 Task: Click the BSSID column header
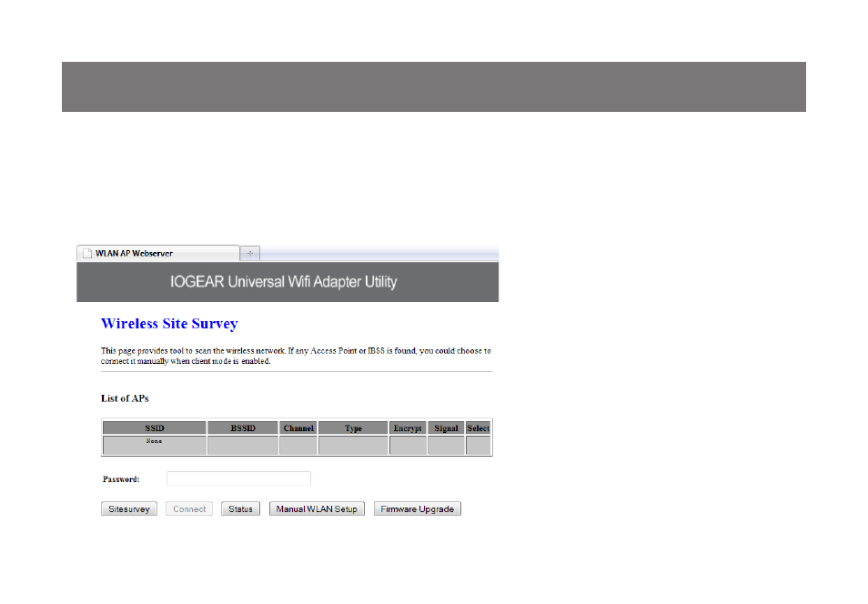(243, 428)
